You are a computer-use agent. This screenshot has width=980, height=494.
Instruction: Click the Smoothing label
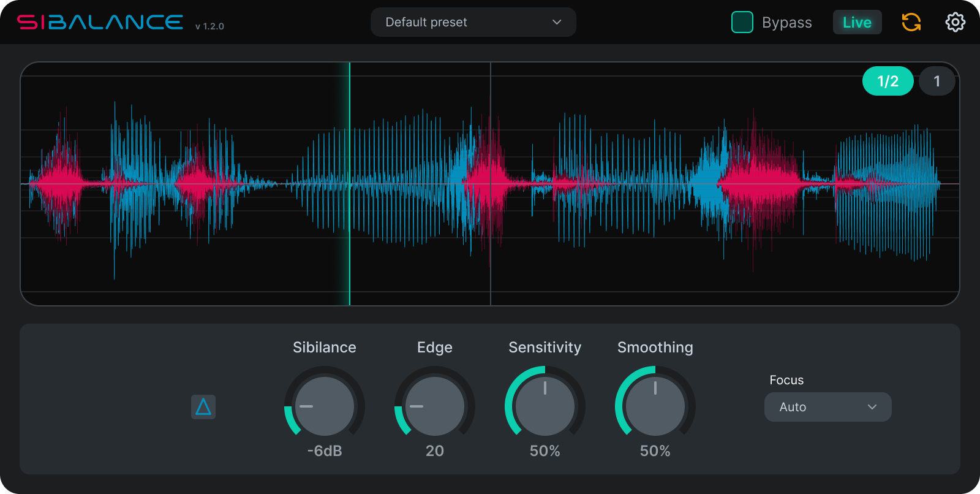(x=655, y=348)
